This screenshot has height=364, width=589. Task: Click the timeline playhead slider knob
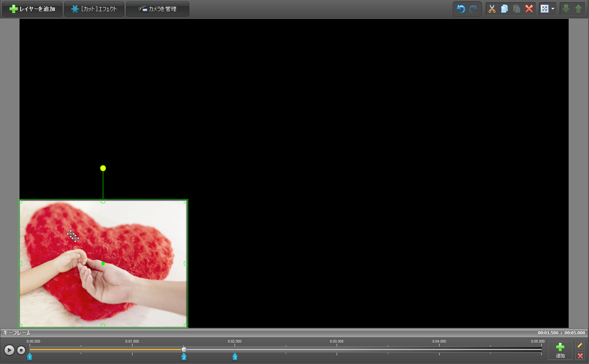click(x=184, y=350)
